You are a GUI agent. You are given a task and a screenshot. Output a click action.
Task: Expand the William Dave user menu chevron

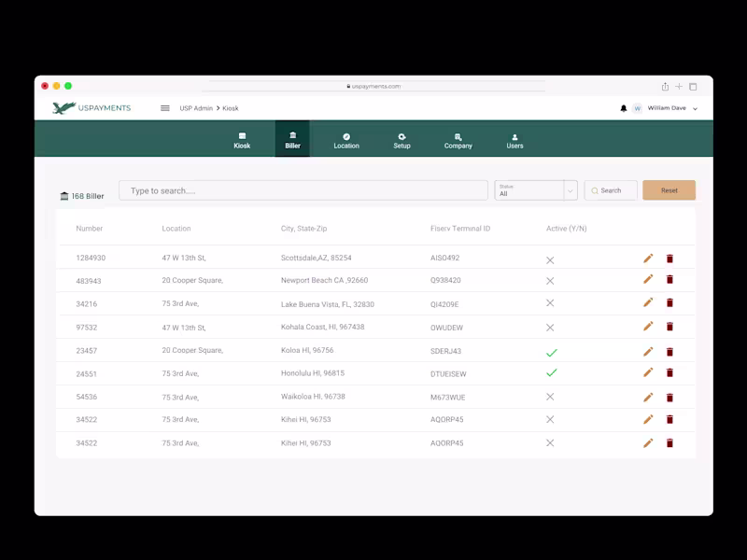695,109
